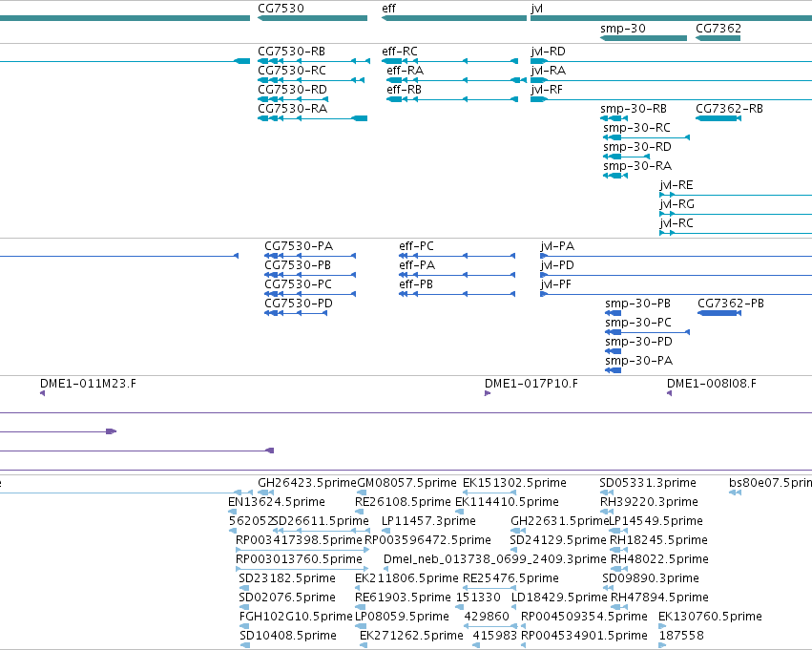Screen dimensions: 812x650
Task: Click the GM08057.5prime EST
Action: coord(362,493)
